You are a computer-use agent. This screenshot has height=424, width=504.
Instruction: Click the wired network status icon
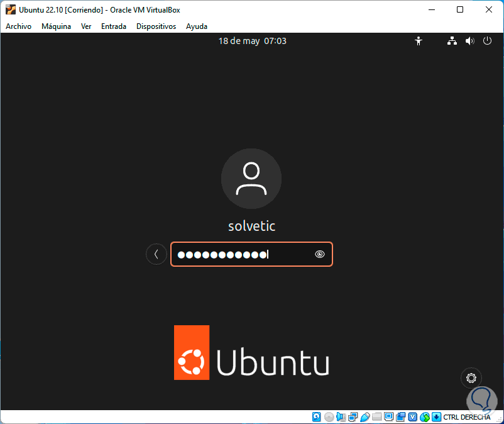452,41
